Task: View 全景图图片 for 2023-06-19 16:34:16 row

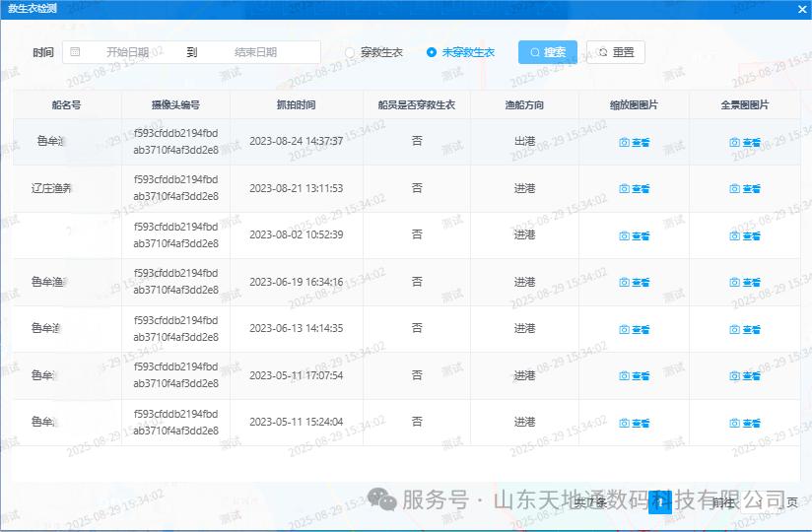Action: coord(745,283)
